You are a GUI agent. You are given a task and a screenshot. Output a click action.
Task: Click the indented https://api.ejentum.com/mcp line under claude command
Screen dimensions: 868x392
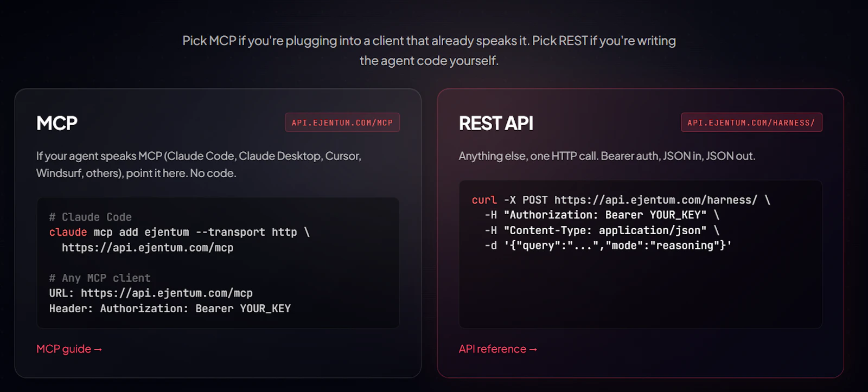click(x=148, y=248)
